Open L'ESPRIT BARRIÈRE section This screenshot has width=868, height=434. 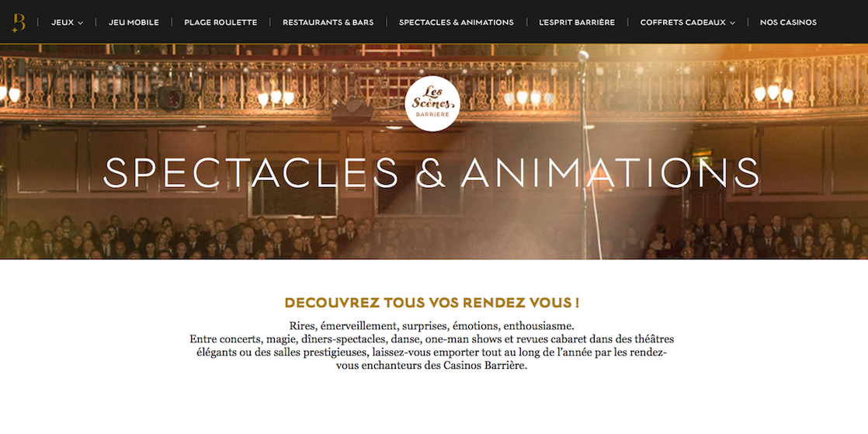pos(577,23)
